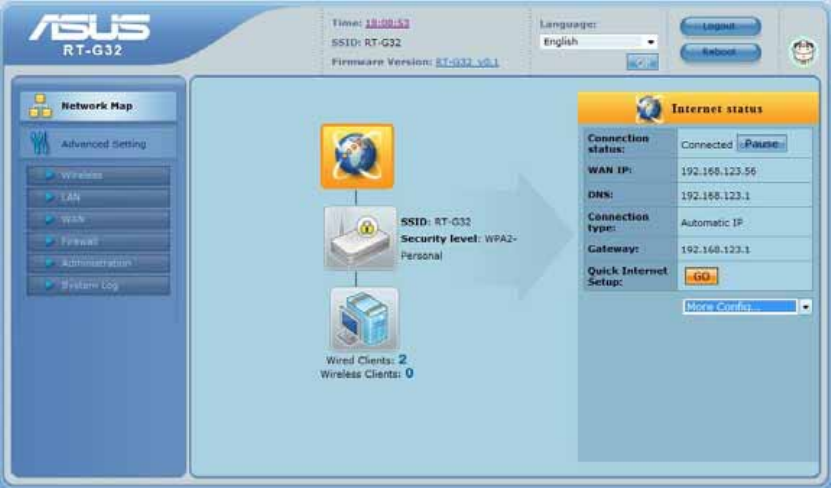
Task: Click GO for Quick Internet Setup
Action: click(x=701, y=277)
